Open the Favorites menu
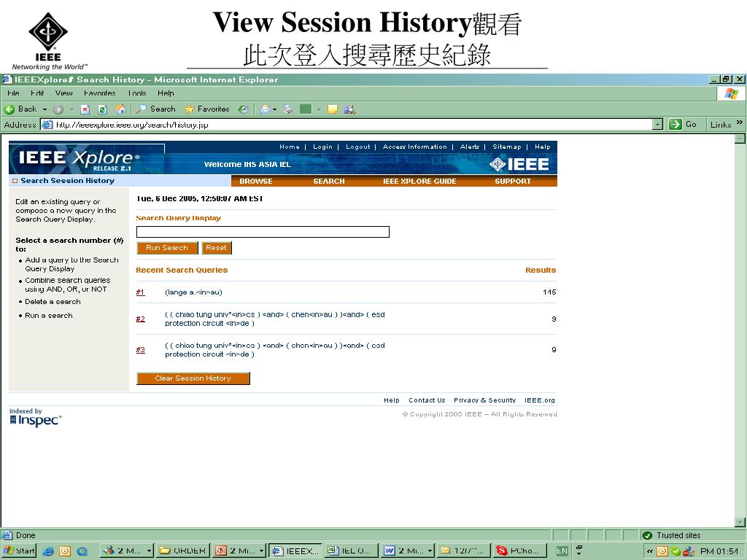 99,93
